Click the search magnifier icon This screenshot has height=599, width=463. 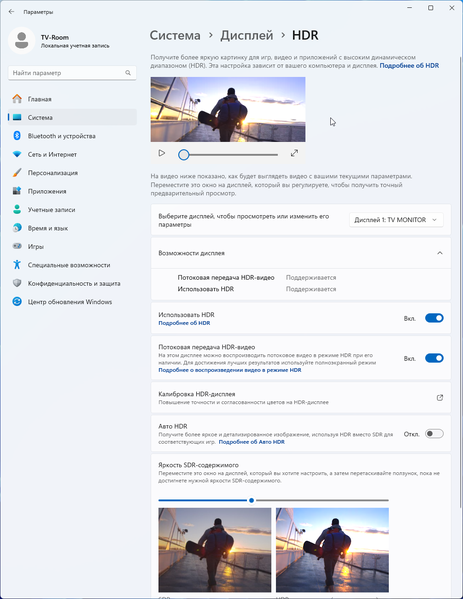pos(128,73)
